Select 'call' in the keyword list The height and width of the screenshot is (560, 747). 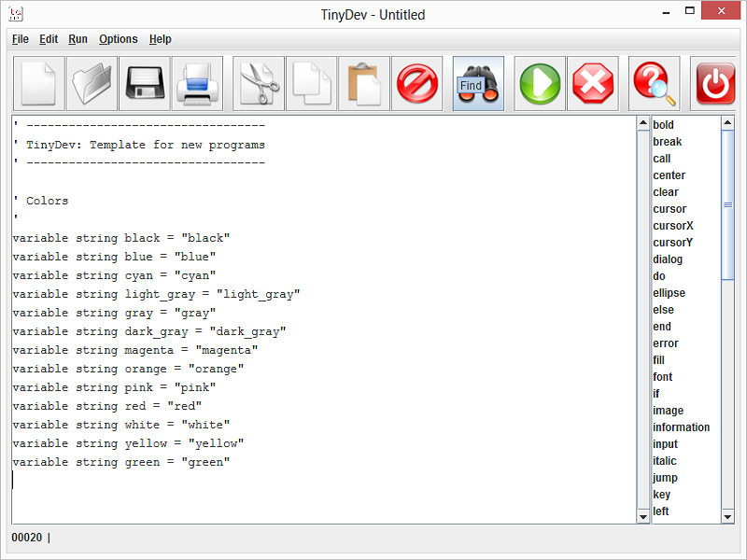tap(662, 159)
